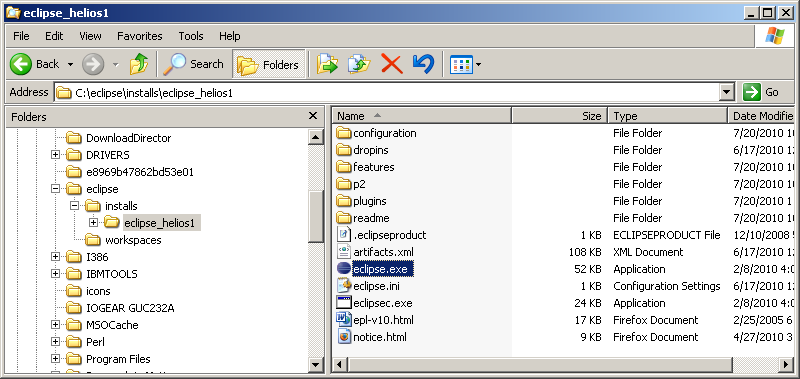Select the dropins folder icon
This screenshot has width=800, height=379.
(344, 150)
